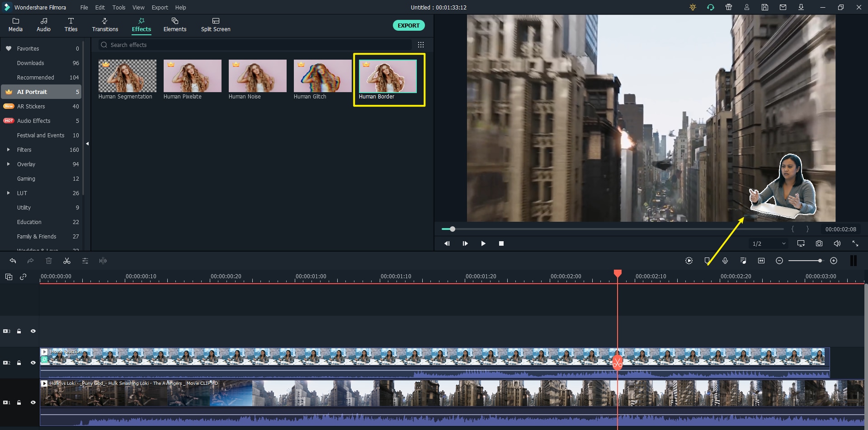Select the Human Noise effect
This screenshot has height=430, width=868.
[258, 79]
